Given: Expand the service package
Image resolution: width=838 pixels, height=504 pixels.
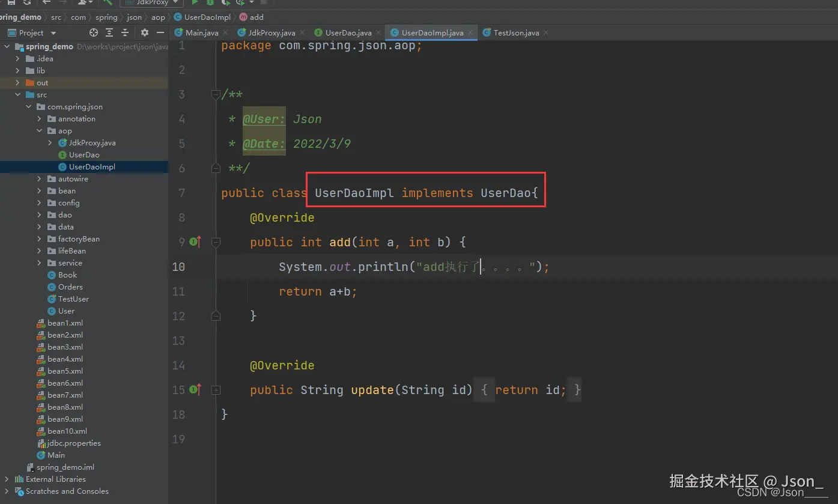Looking at the screenshot, I should (x=40, y=263).
